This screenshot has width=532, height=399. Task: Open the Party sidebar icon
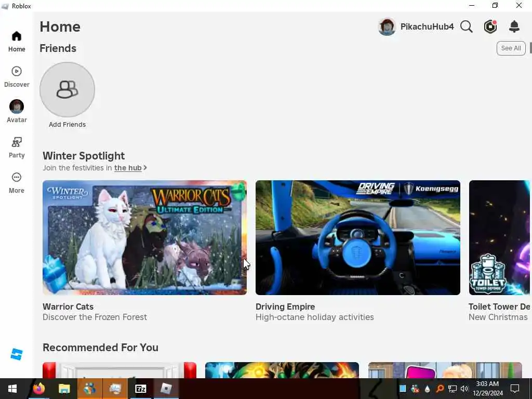click(16, 142)
